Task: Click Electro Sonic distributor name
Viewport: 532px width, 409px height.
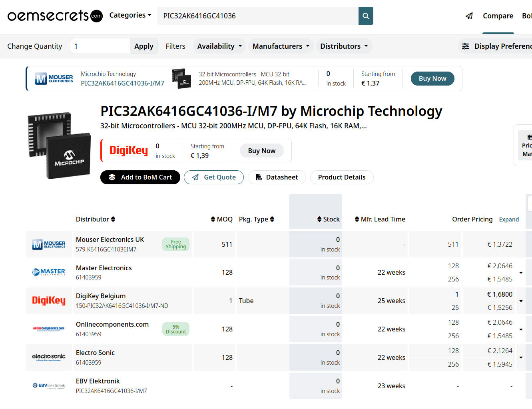Action: [x=95, y=353]
